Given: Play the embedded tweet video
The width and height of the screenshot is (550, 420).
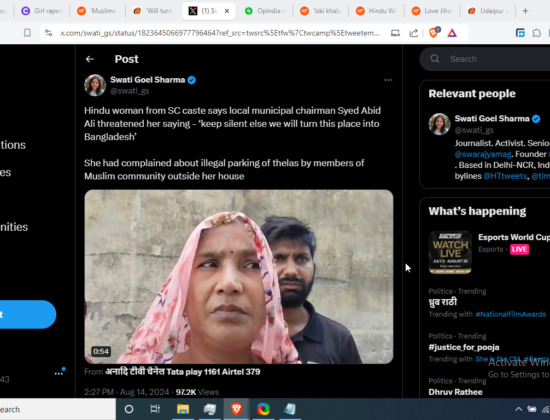Looking at the screenshot, I should click(239, 276).
